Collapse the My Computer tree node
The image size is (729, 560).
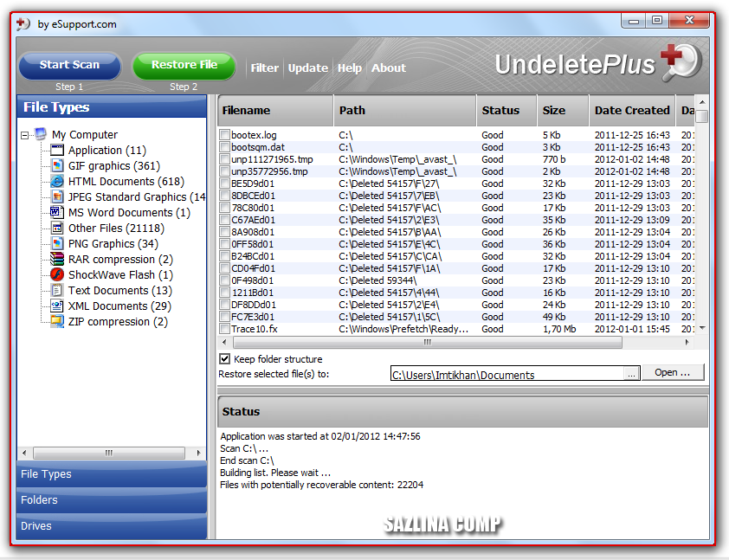[24, 135]
